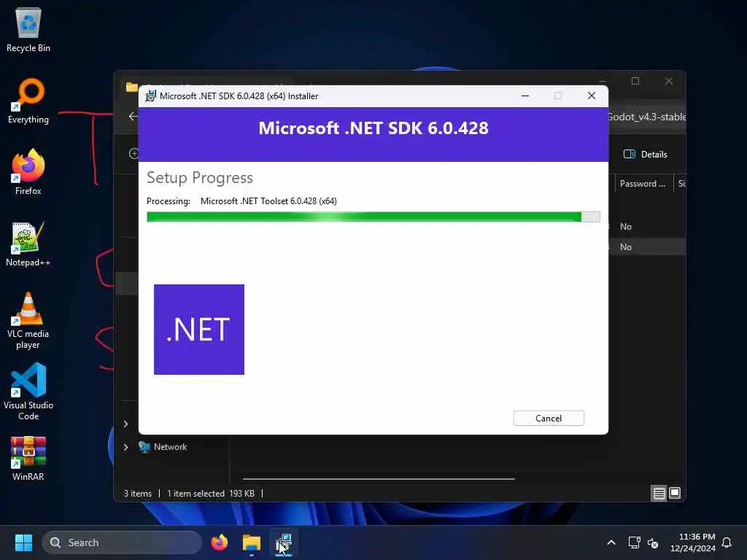Screen dimensions: 747x560
Task: Open the Notepad++ desktop shortcut
Action: pos(28,244)
